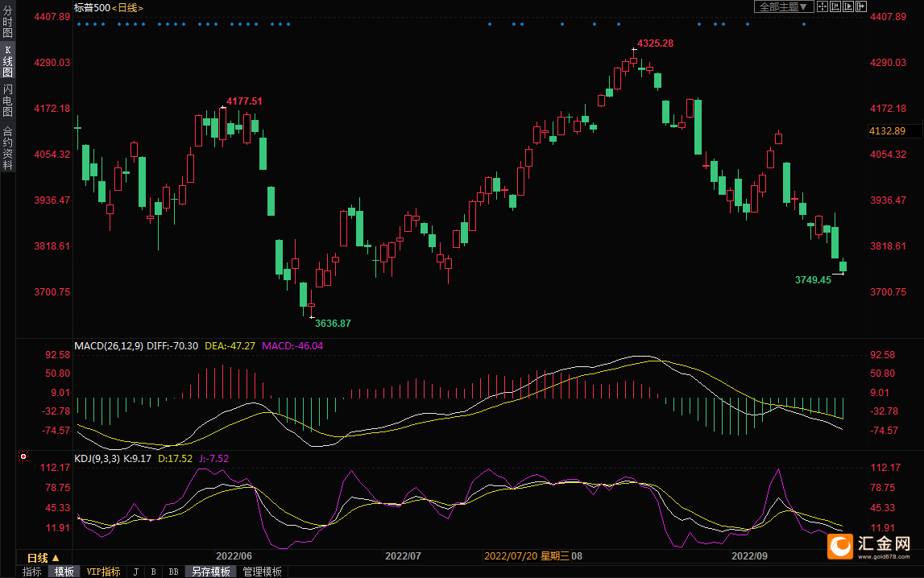Click the 管理模板 button
Viewport: 924px width, 578px height.
pyautogui.click(x=263, y=572)
